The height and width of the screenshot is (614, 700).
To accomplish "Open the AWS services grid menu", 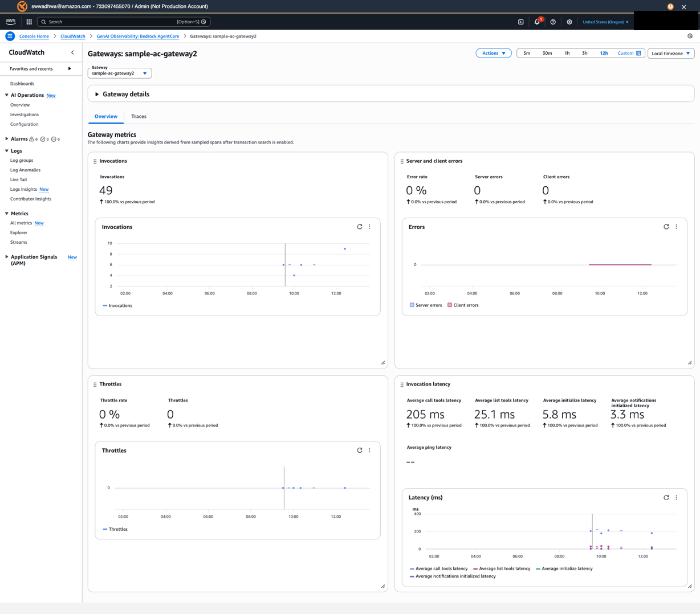I will coord(29,22).
